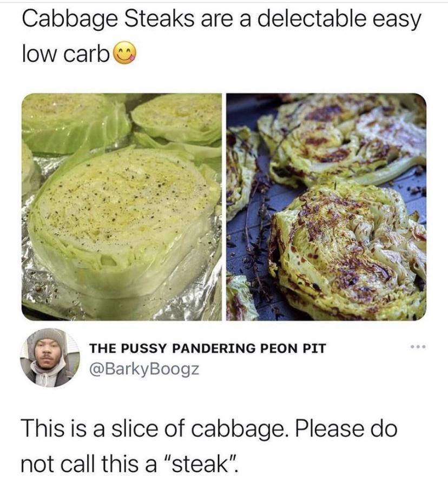Click the upper roasted cabbage piece in right photo

pos(342,139)
